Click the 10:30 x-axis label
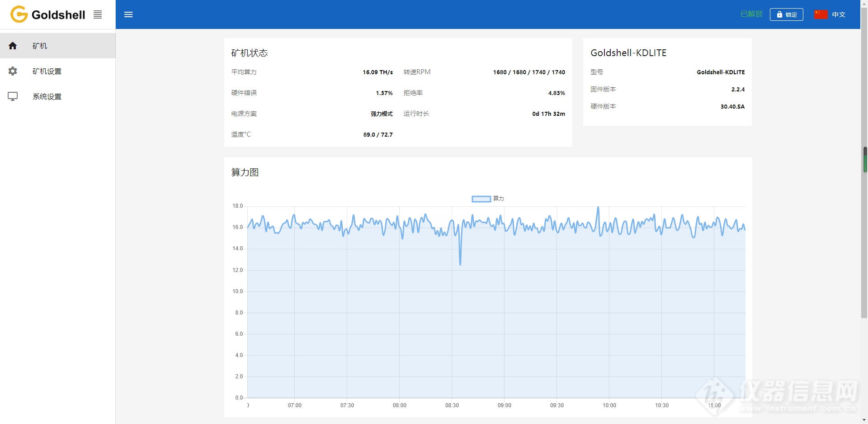The width and height of the screenshot is (868, 424). coord(662,405)
